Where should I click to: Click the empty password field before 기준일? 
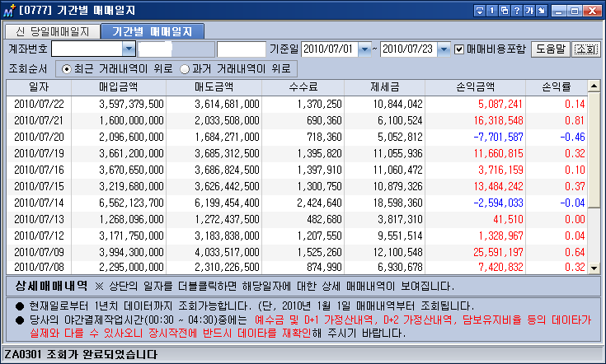[x=242, y=49]
